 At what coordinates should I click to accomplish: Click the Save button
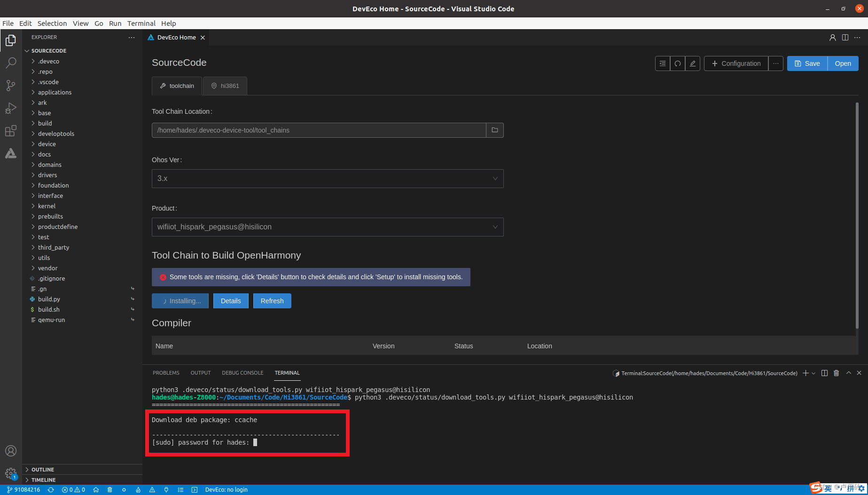pyautogui.click(x=807, y=63)
